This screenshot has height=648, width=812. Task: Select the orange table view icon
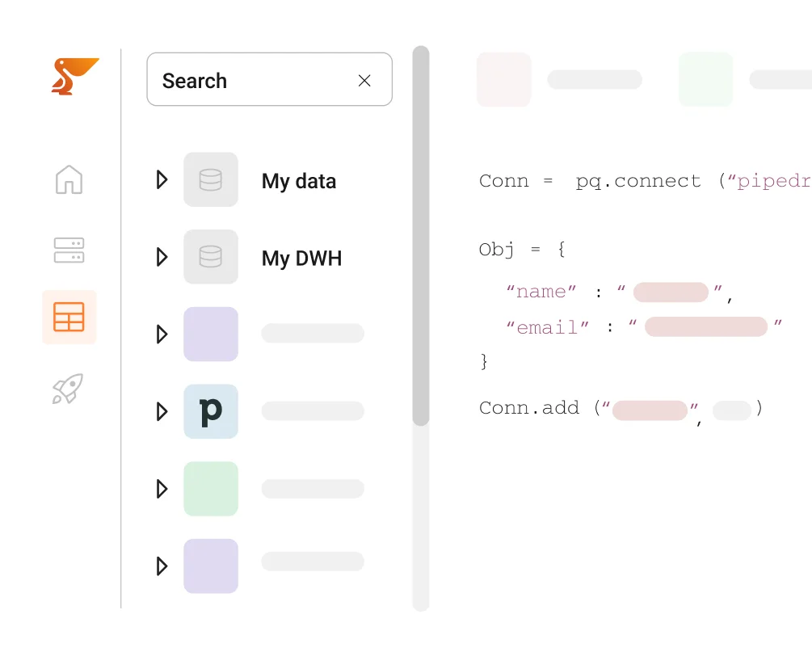tap(69, 317)
